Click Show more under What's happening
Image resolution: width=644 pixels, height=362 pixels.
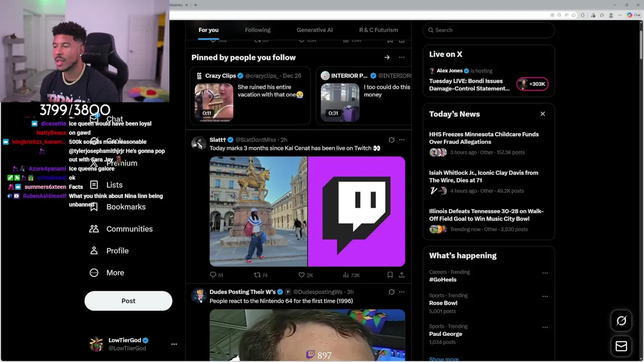click(444, 358)
